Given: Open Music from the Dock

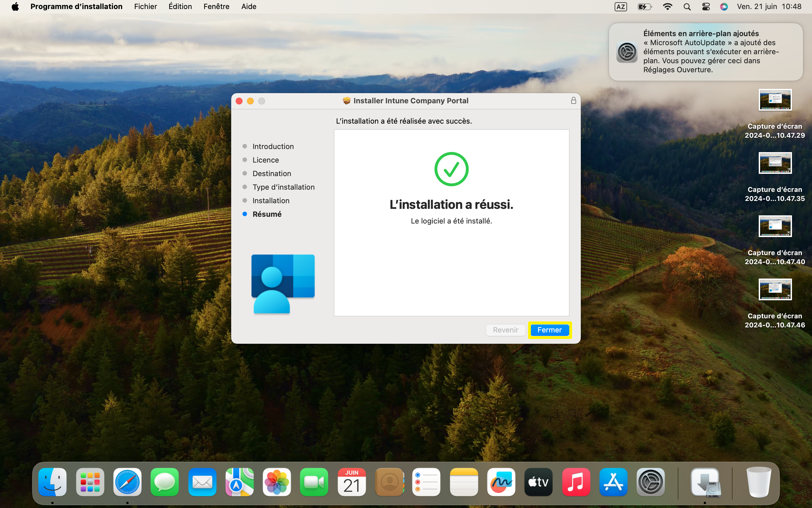Looking at the screenshot, I should (x=576, y=482).
